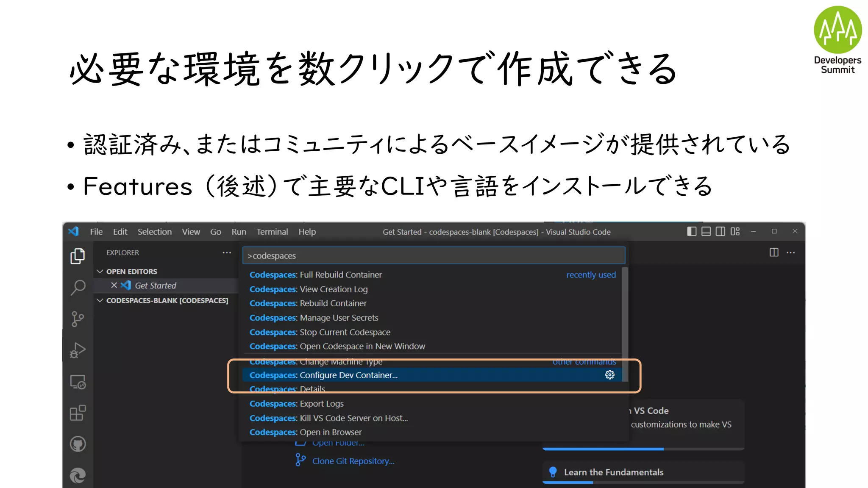Click the Get Started open editor entry
The height and width of the screenshot is (488, 868).
click(x=166, y=286)
